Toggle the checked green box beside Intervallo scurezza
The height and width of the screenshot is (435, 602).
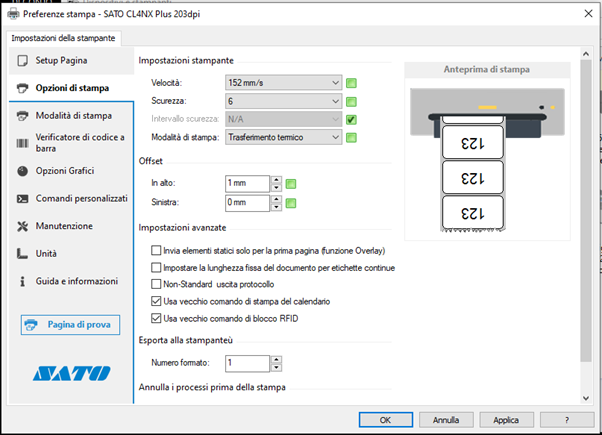pyautogui.click(x=351, y=119)
